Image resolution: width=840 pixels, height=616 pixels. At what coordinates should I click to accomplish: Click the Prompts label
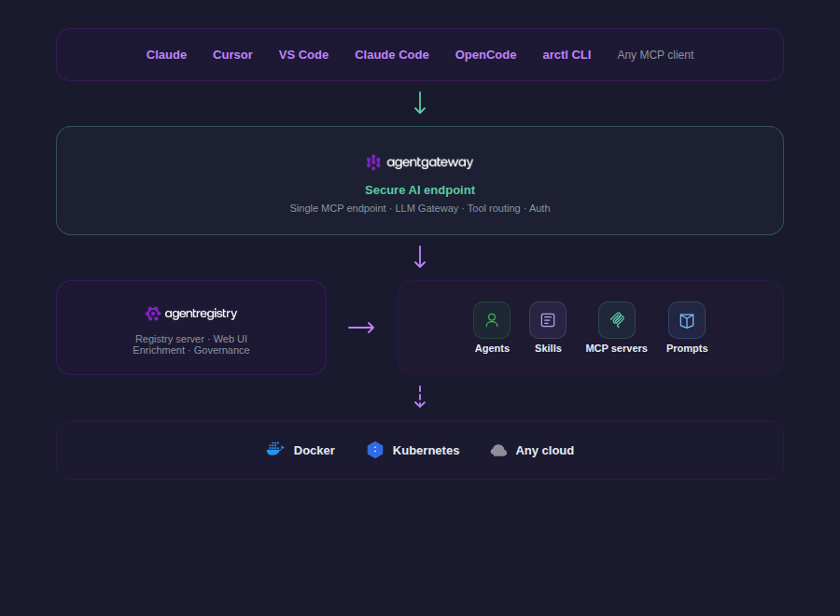click(x=687, y=349)
